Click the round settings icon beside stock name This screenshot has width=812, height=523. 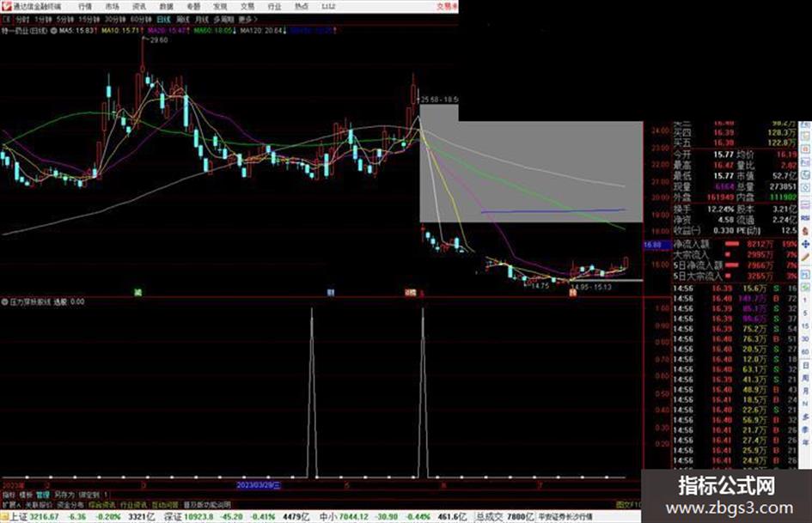pyautogui.click(x=53, y=31)
